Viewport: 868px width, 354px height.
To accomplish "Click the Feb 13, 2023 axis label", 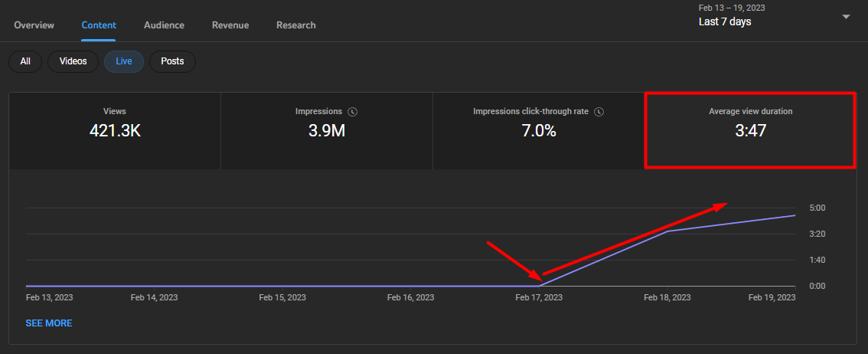I will click(x=49, y=297).
